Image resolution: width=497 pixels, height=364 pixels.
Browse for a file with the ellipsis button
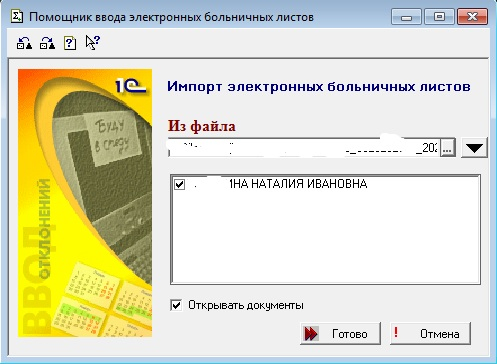[448, 147]
